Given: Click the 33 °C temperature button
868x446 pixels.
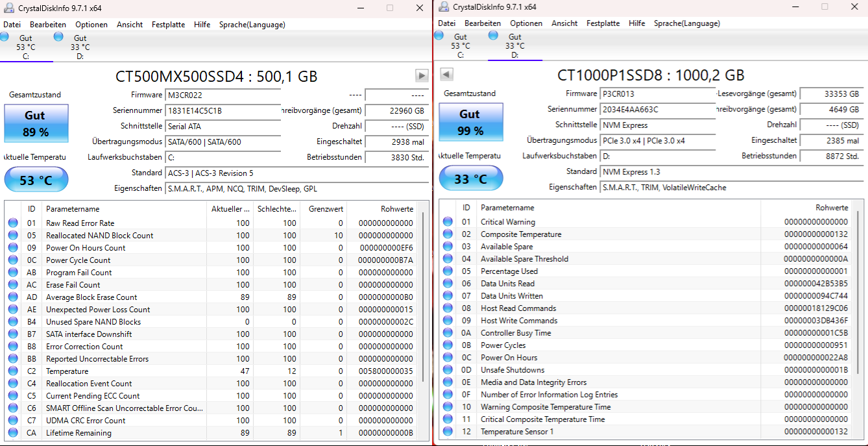Looking at the screenshot, I should coord(471,179).
